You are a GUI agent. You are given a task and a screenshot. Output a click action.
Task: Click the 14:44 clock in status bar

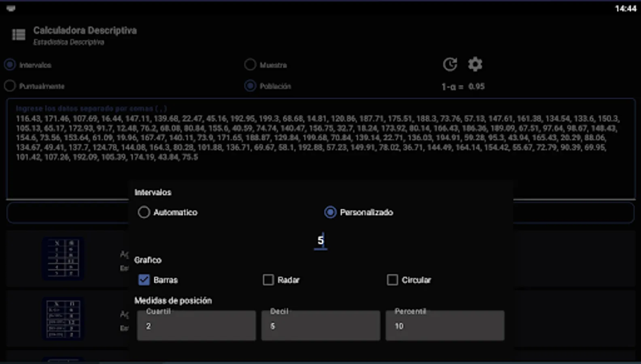pos(626,8)
